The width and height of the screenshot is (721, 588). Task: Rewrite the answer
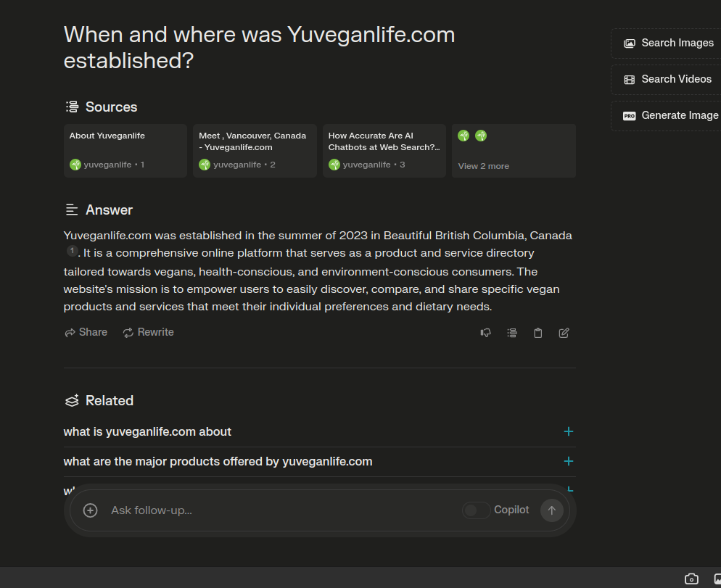pyautogui.click(x=149, y=332)
